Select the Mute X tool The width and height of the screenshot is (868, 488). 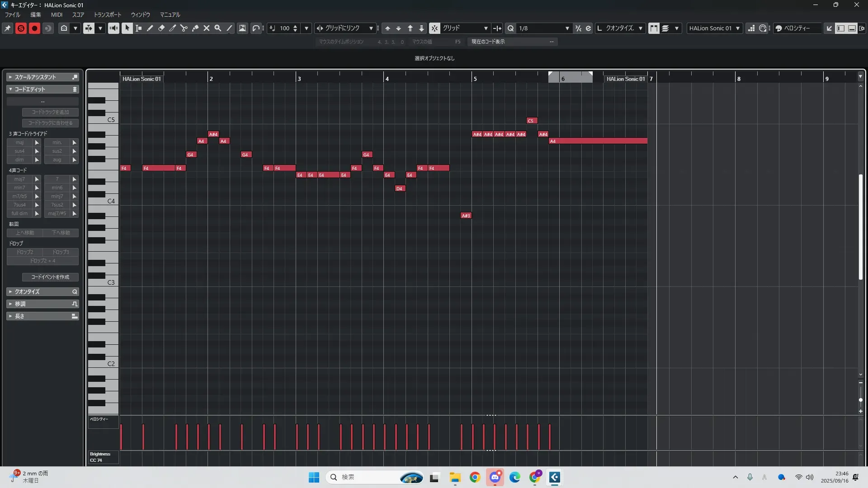(206, 28)
